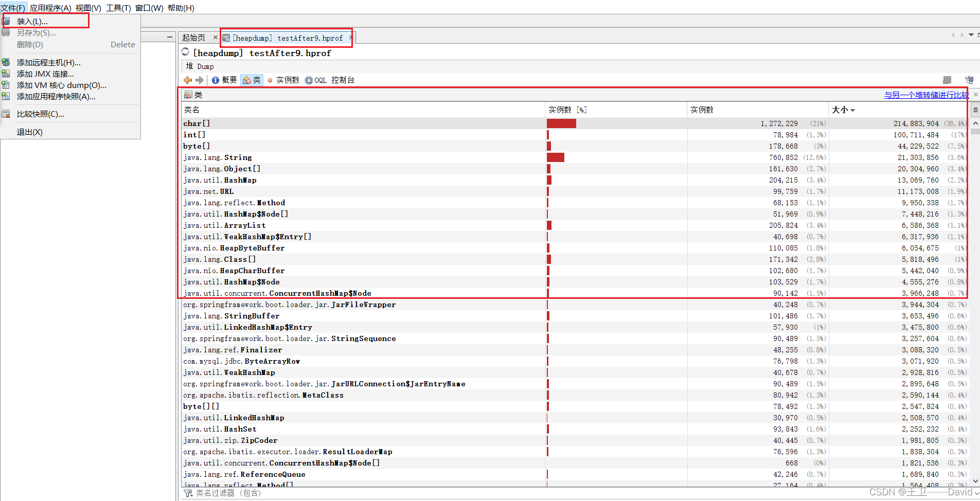Choose 添加远程主机(H)... from File menu
The height and width of the screenshot is (501, 980).
70,63
